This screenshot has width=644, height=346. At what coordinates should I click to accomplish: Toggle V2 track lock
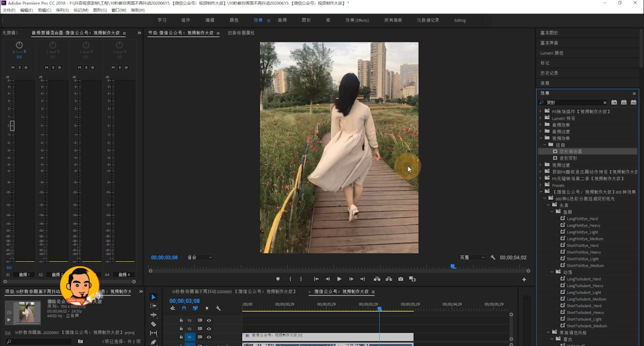pyautogui.click(x=181, y=329)
